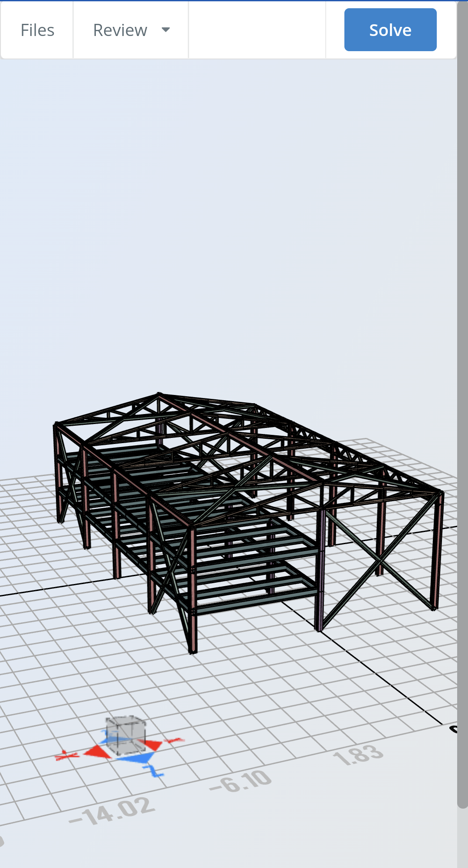Viewport: 468px width, 868px height.
Task: Open the Review dropdown menu
Action: (131, 30)
